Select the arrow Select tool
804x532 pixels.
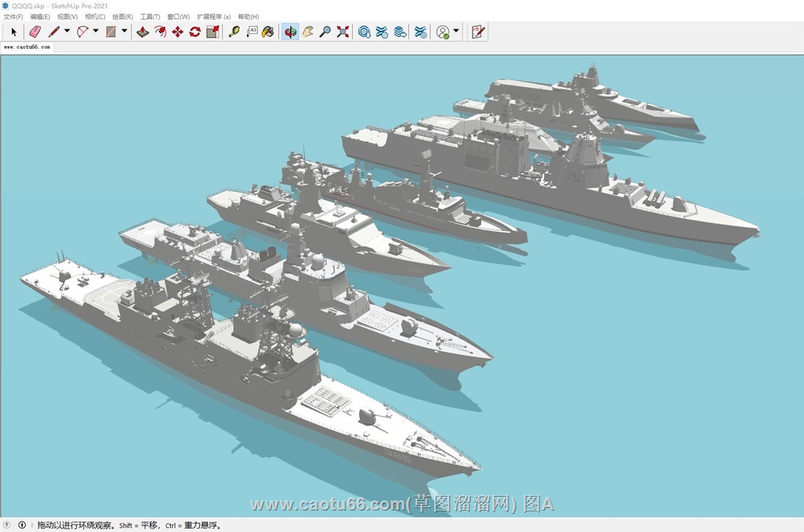(x=13, y=31)
